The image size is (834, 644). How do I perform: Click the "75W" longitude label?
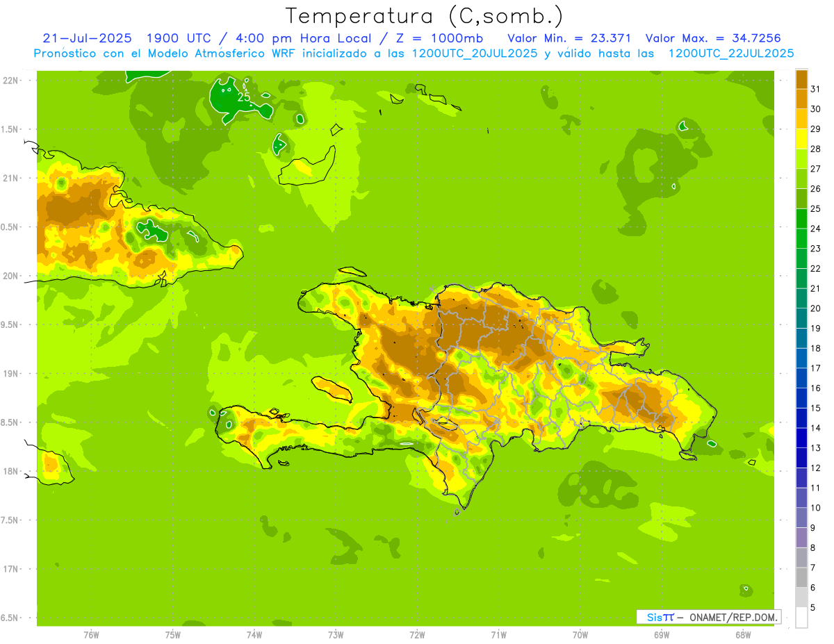173,635
